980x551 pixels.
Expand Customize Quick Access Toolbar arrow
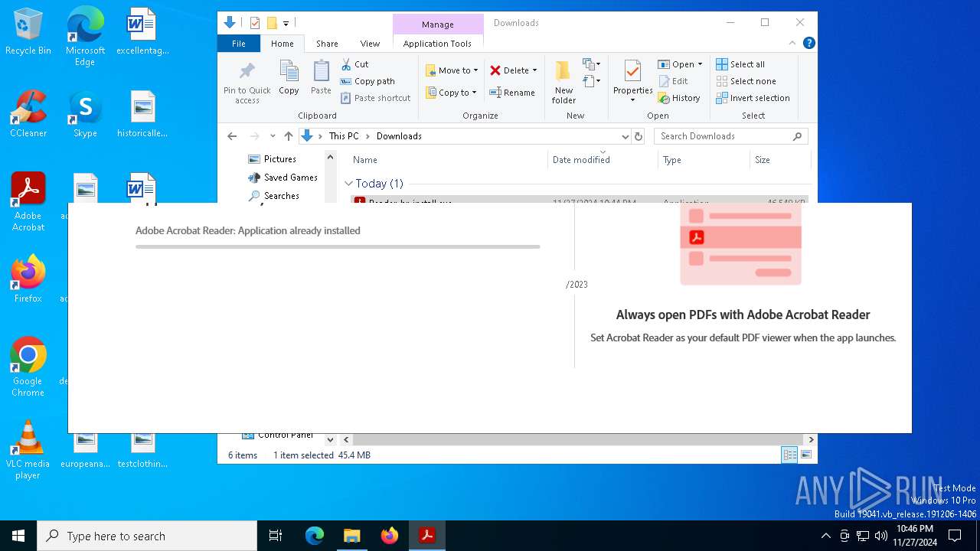point(286,24)
